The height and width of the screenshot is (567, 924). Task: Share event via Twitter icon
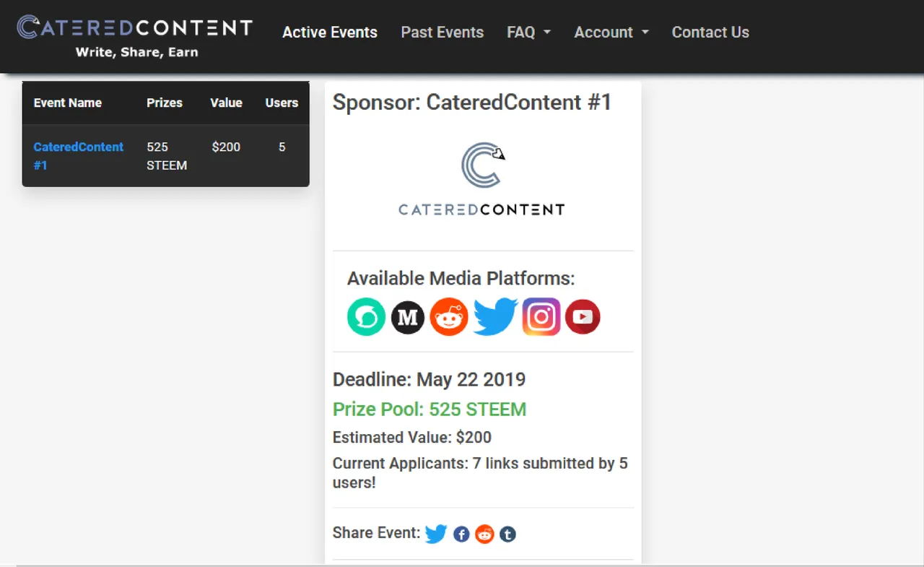436,534
